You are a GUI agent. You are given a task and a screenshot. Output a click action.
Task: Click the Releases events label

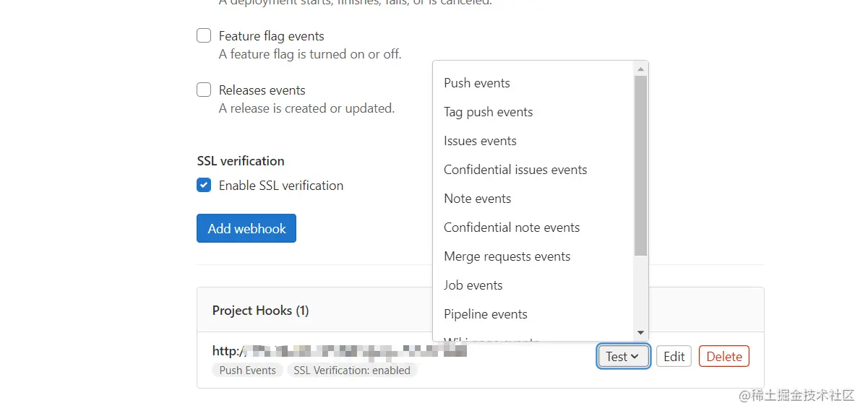coord(262,90)
